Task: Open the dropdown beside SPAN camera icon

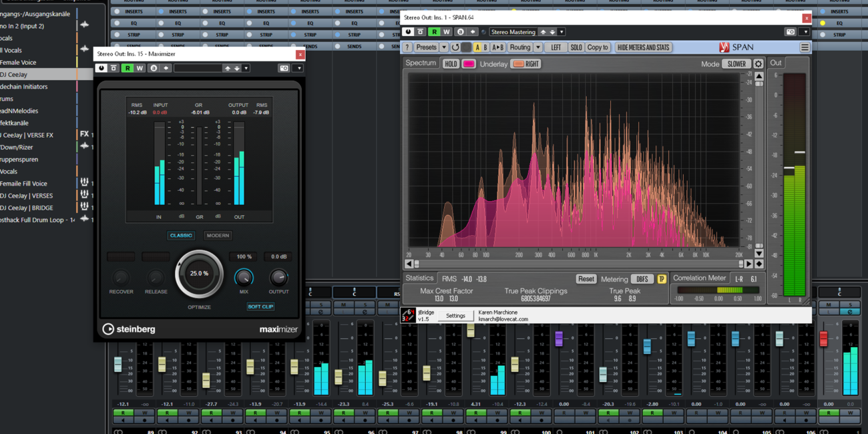Action: [x=806, y=31]
